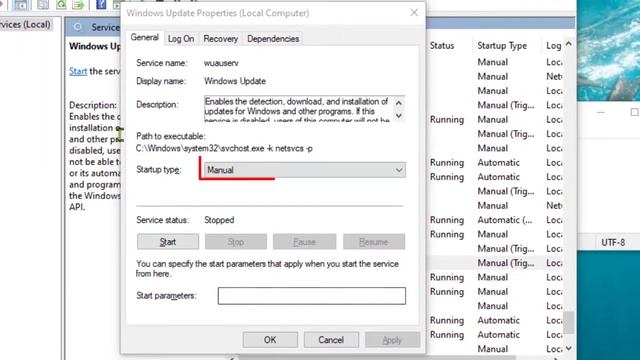Click the Startup type dropdown chevron arrow
Screen dimensions: 640x360
point(399,170)
